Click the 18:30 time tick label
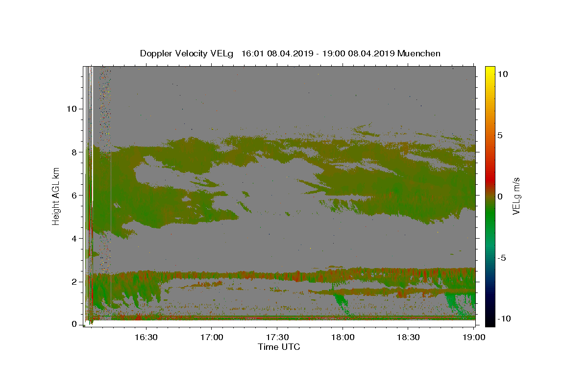 pyautogui.click(x=408, y=337)
